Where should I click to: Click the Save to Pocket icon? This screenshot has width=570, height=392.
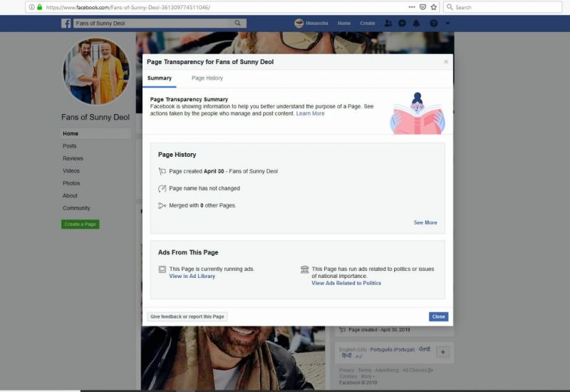point(423,7)
